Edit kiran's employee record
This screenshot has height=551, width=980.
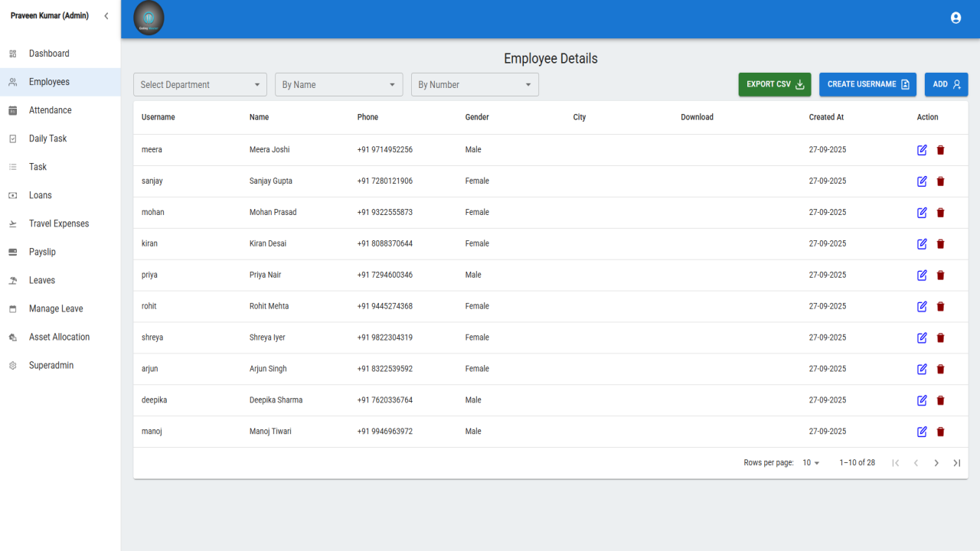click(x=922, y=244)
